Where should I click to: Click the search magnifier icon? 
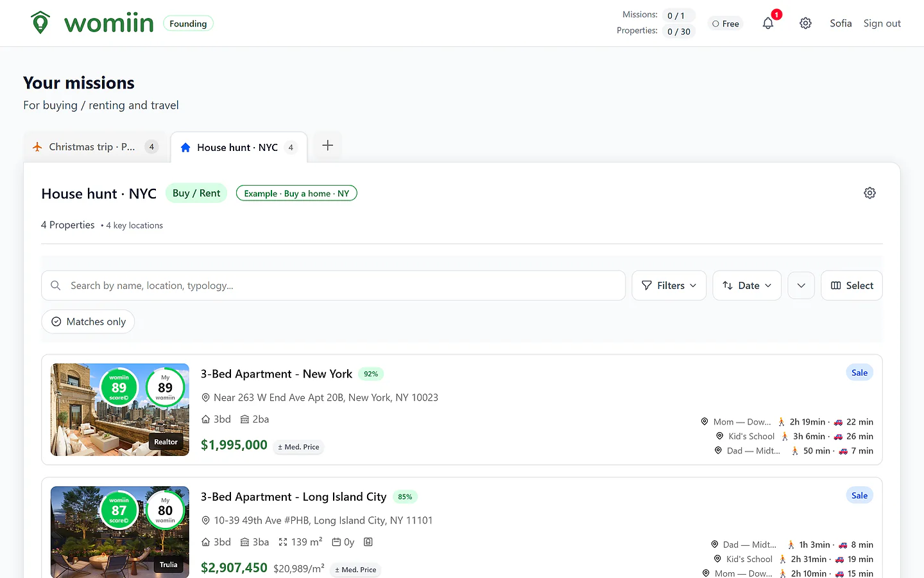tap(56, 285)
